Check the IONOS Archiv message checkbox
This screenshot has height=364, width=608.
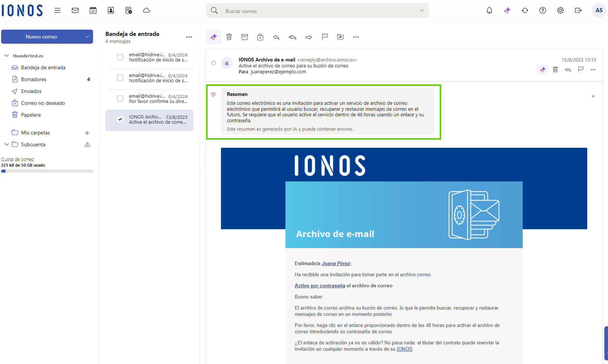tap(120, 119)
